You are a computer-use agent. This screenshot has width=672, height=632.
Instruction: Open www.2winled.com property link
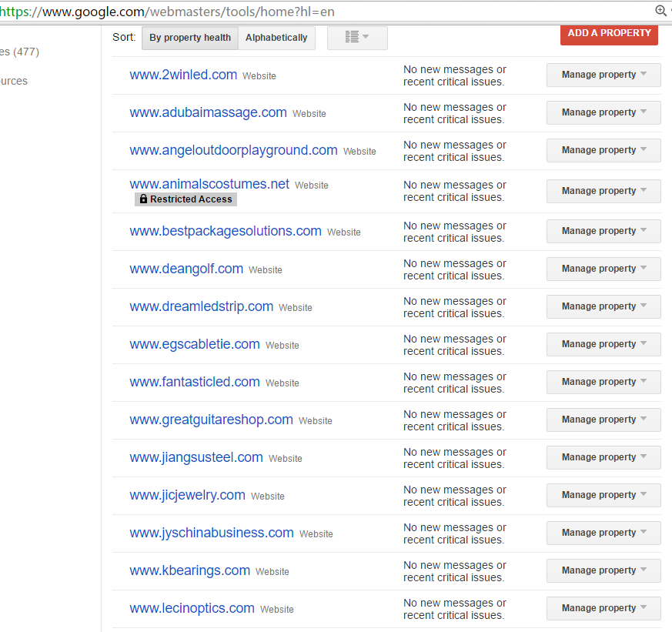183,75
